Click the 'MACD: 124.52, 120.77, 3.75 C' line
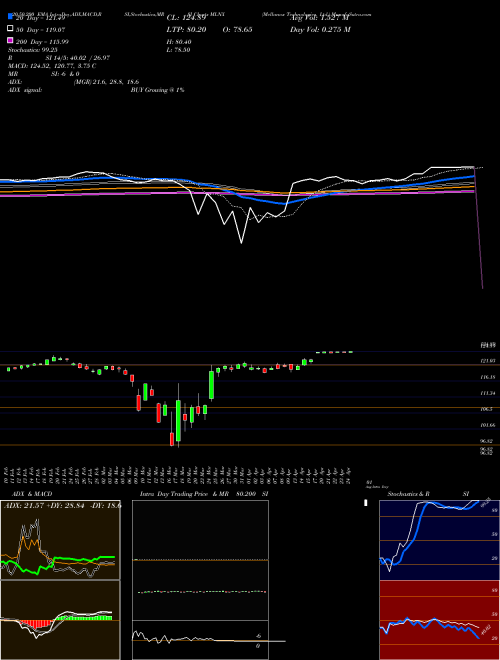 (x=52, y=66)
